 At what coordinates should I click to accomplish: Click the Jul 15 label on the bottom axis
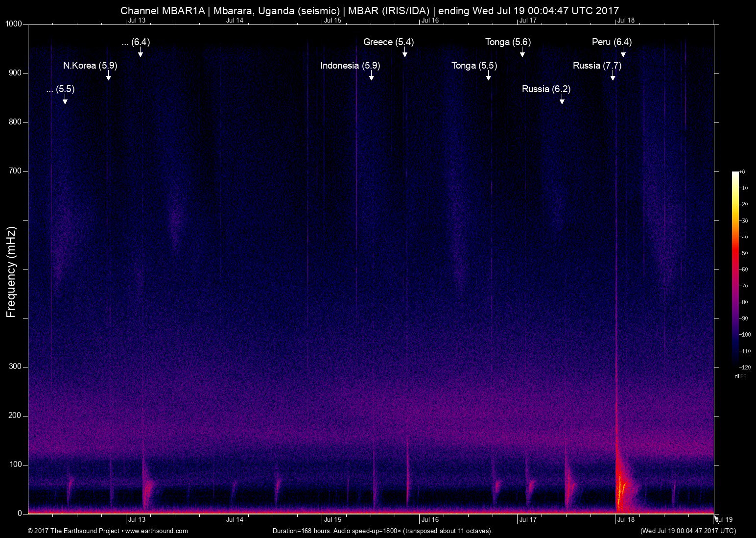tap(332, 519)
